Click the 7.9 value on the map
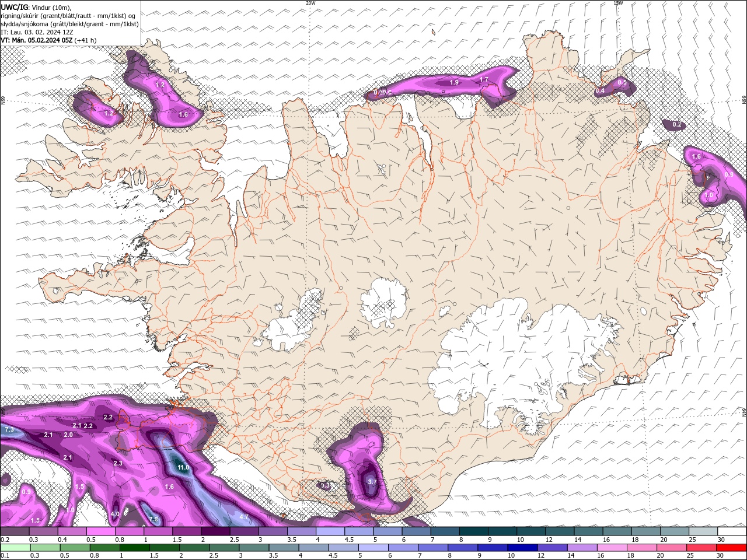 pyautogui.click(x=153, y=519)
